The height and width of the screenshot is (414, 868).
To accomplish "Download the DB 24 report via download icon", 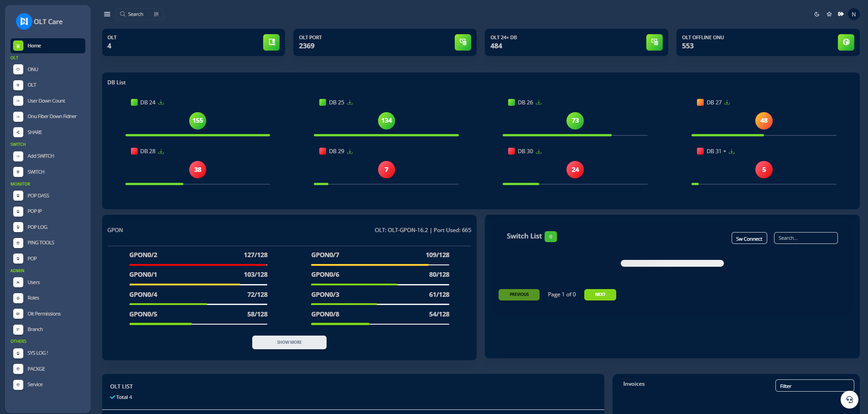I will pos(161,102).
